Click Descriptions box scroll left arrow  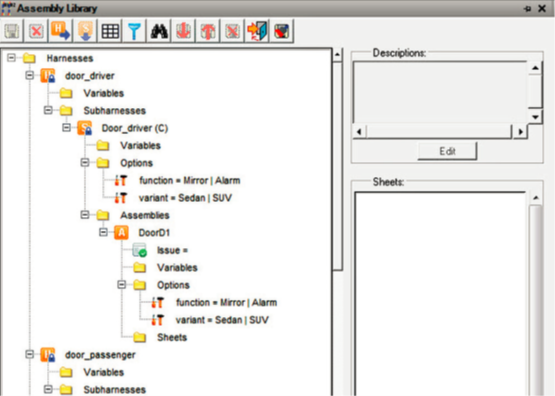pos(359,132)
